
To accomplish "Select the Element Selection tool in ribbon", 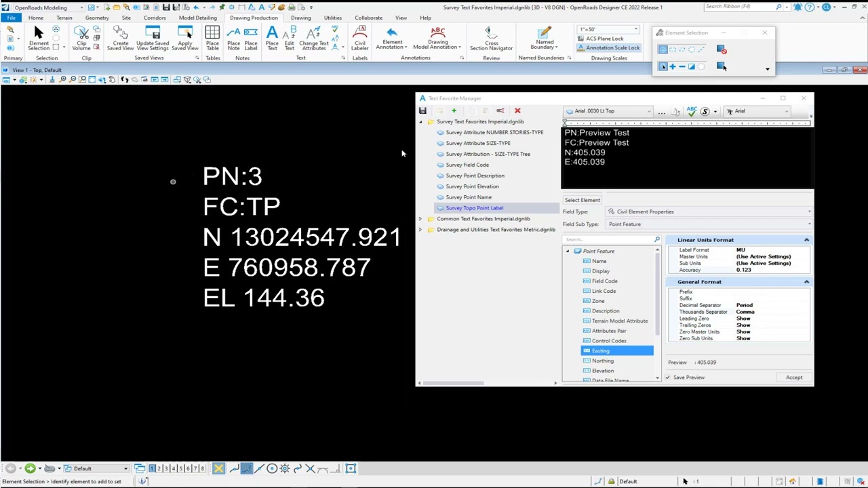I will click(39, 38).
